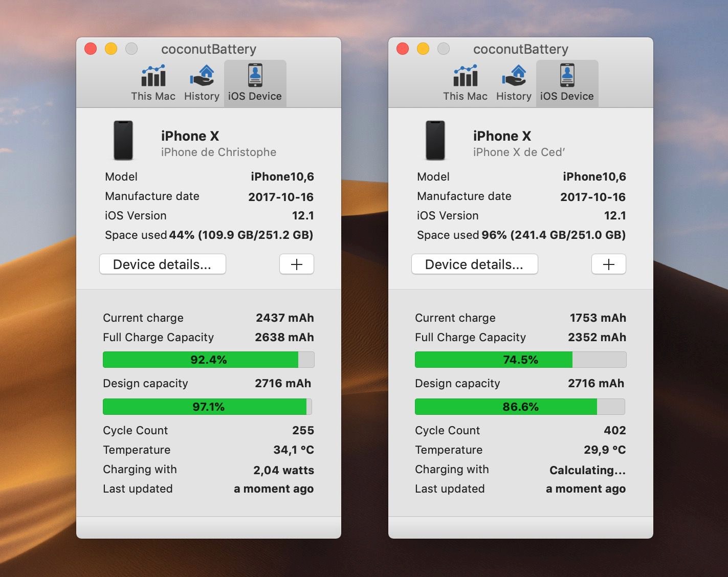The width and height of the screenshot is (728, 577).
Task: Click the 86.6% Design capacity bar (right window)
Action: click(x=520, y=407)
